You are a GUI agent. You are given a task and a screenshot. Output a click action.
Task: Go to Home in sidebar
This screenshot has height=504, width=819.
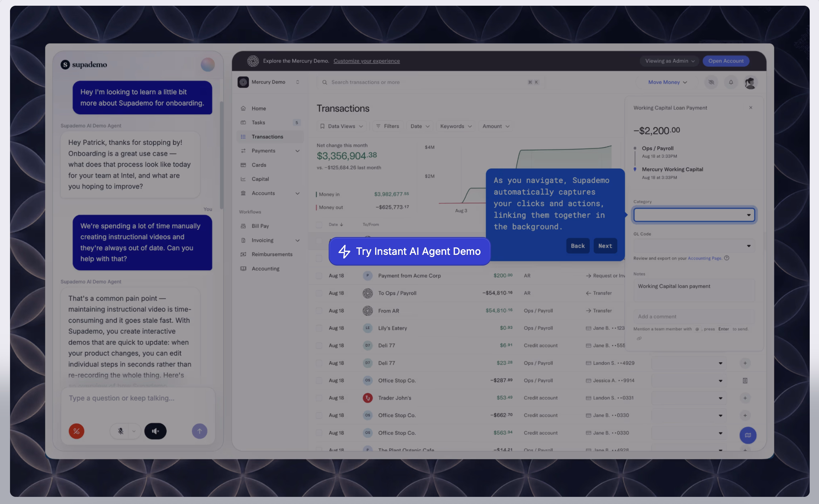coord(270,108)
